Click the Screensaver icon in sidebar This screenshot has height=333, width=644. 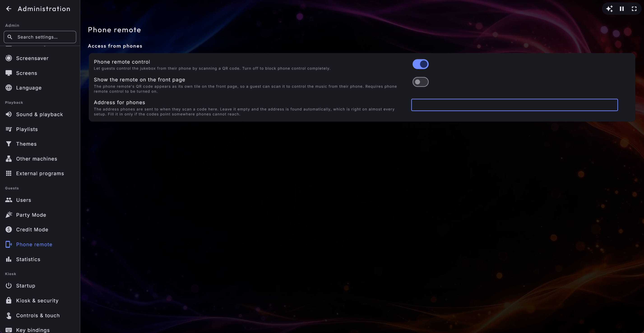pyautogui.click(x=9, y=58)
